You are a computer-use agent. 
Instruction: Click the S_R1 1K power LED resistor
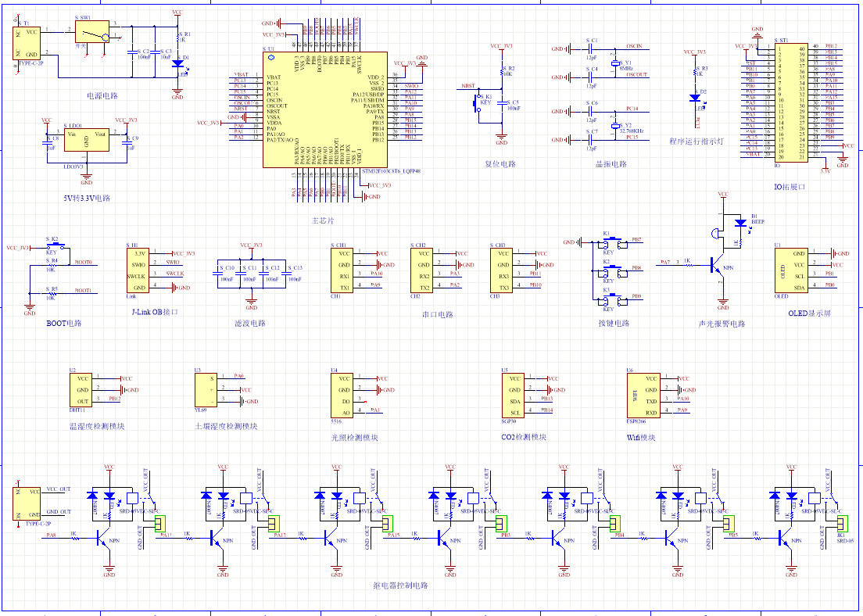(x=177, y=38)
